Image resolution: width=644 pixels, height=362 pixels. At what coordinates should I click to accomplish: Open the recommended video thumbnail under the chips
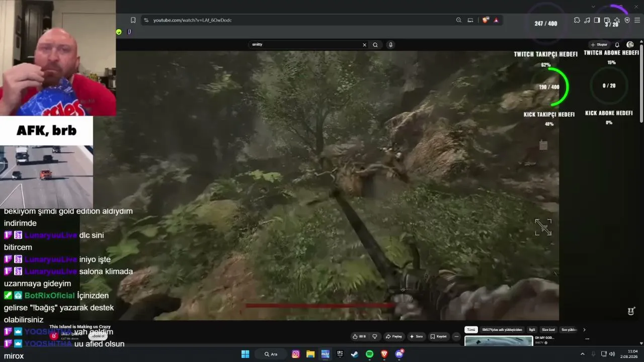pos(499,341)
